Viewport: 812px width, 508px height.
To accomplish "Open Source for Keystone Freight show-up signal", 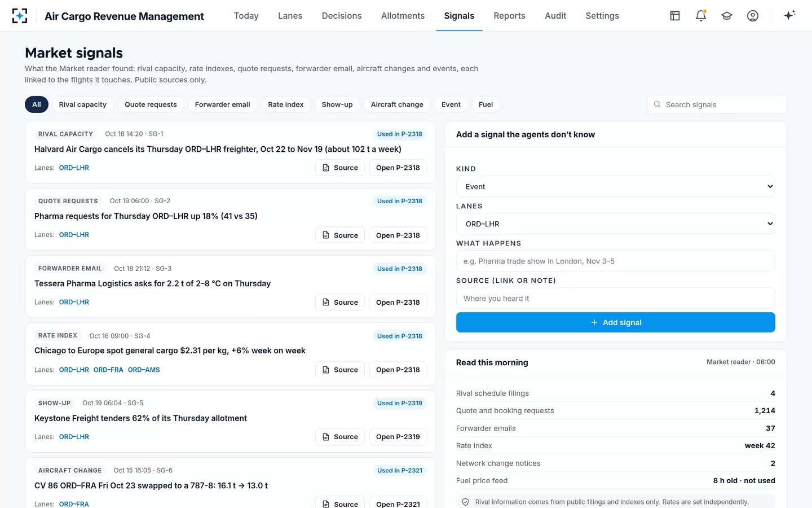I will [340, 437].
